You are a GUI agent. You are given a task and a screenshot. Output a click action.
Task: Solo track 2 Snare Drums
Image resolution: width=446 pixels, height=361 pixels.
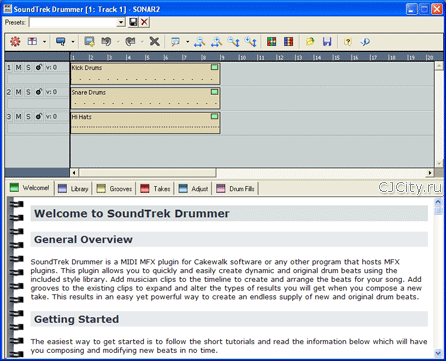(28, 92)
